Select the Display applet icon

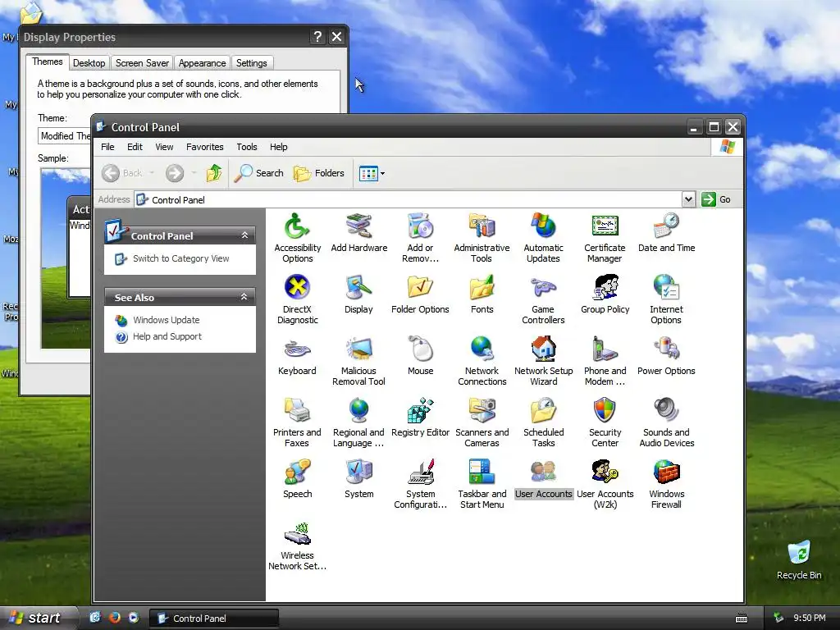358,288
